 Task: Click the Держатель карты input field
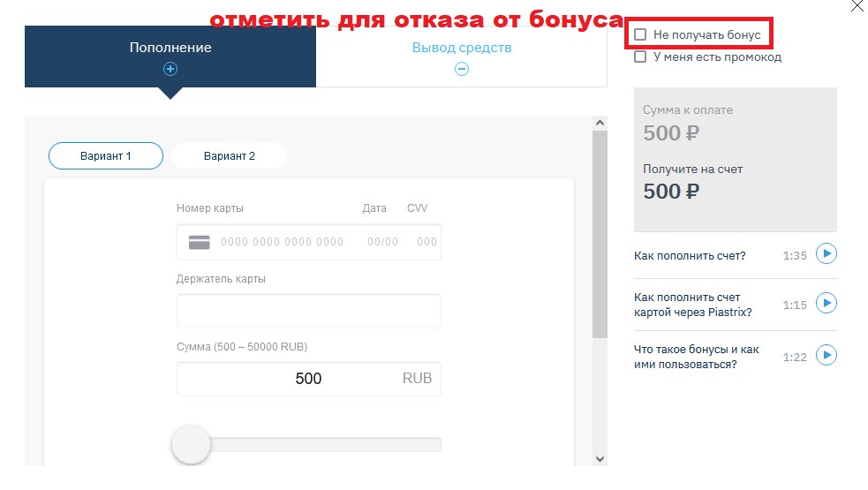(x=309, y=311)
